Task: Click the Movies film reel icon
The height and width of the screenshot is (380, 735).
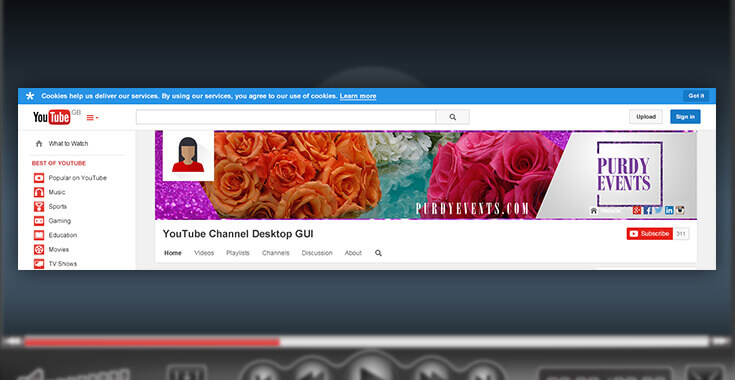Action: pos(39,249)
